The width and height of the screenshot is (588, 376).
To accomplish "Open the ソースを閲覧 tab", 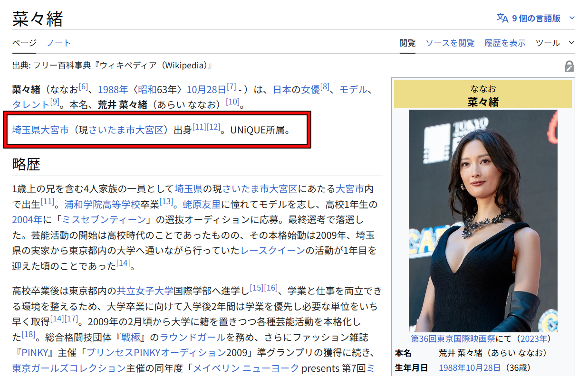I will tap(450, 43).
